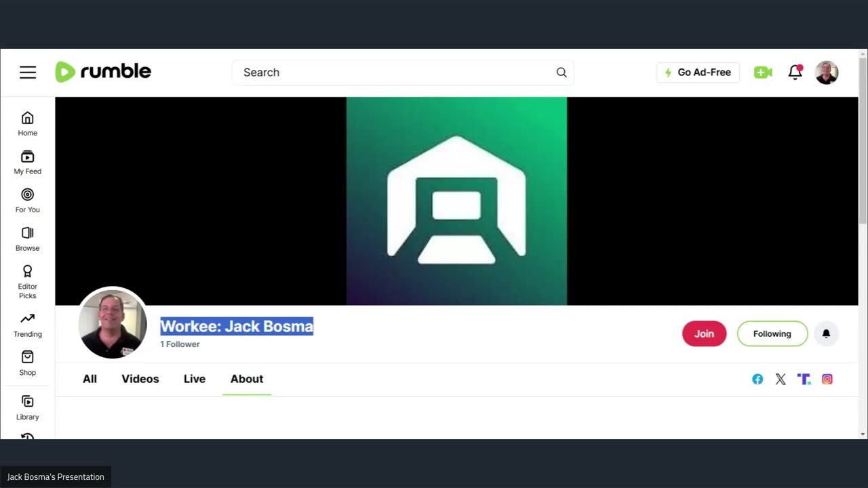Open Browse in the sidebar

28,239
